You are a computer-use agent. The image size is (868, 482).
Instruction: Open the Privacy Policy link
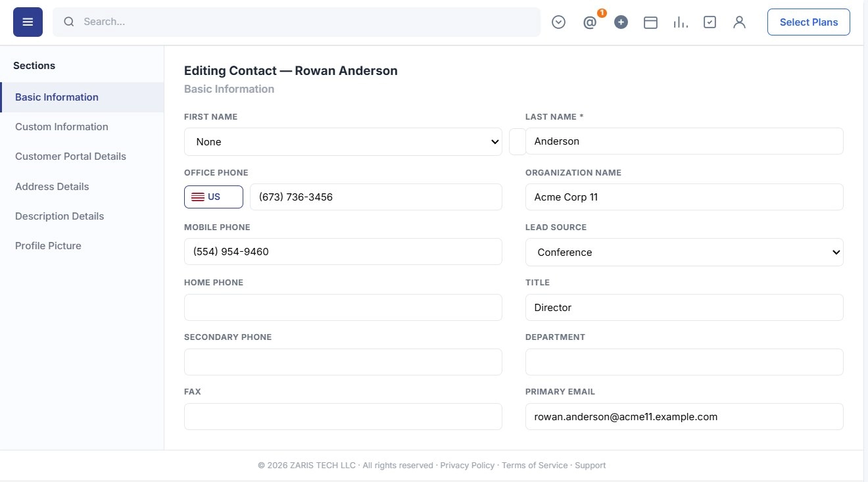click(x=468, y=466)
